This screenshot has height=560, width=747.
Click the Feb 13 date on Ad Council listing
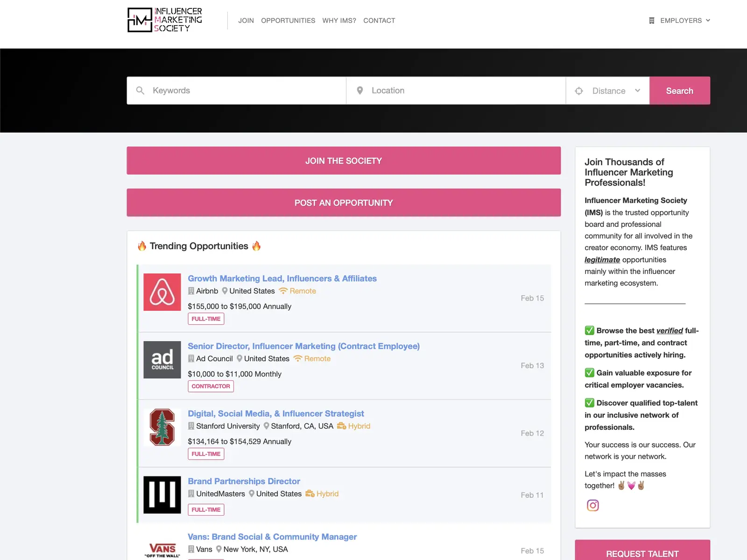pos(532,365)
